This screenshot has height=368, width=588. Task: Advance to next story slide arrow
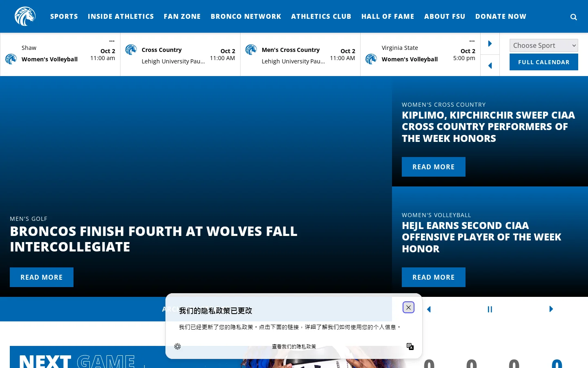point(551,309)
